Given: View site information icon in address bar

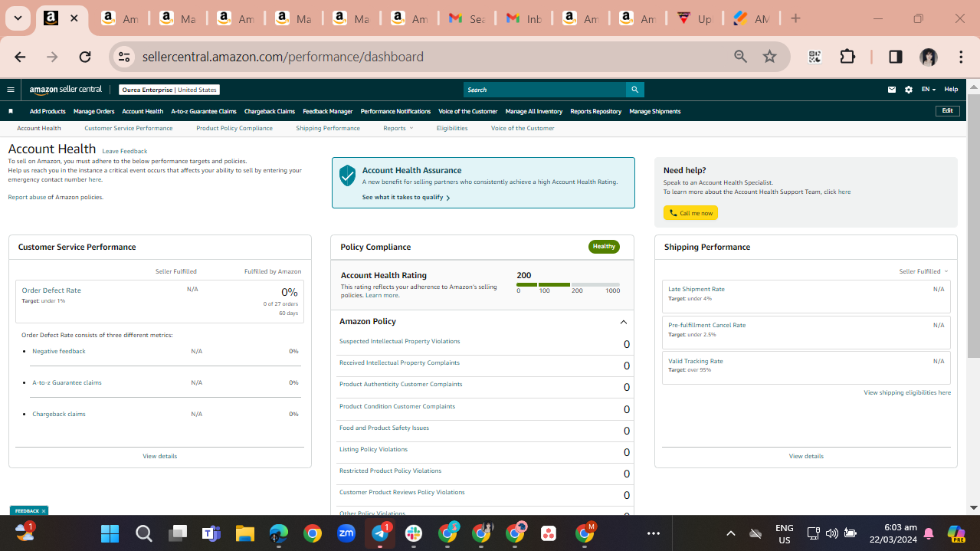Looking at the screenshot, I should 124,57.
